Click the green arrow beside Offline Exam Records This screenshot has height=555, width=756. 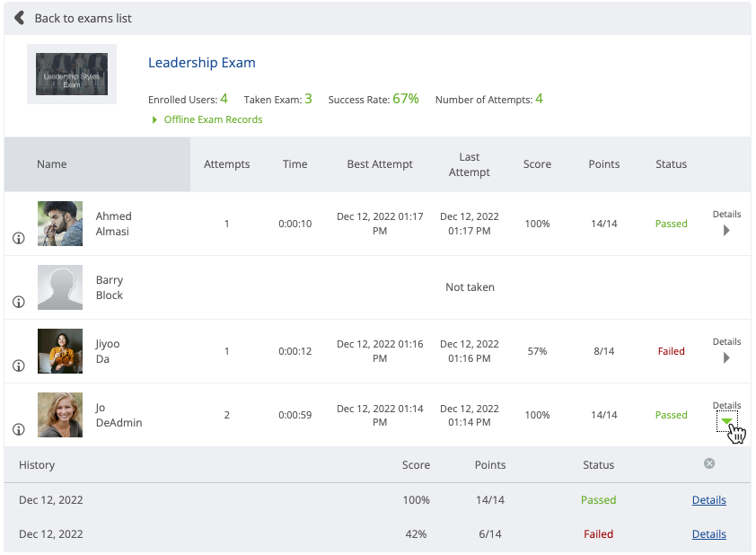point(154,119)
